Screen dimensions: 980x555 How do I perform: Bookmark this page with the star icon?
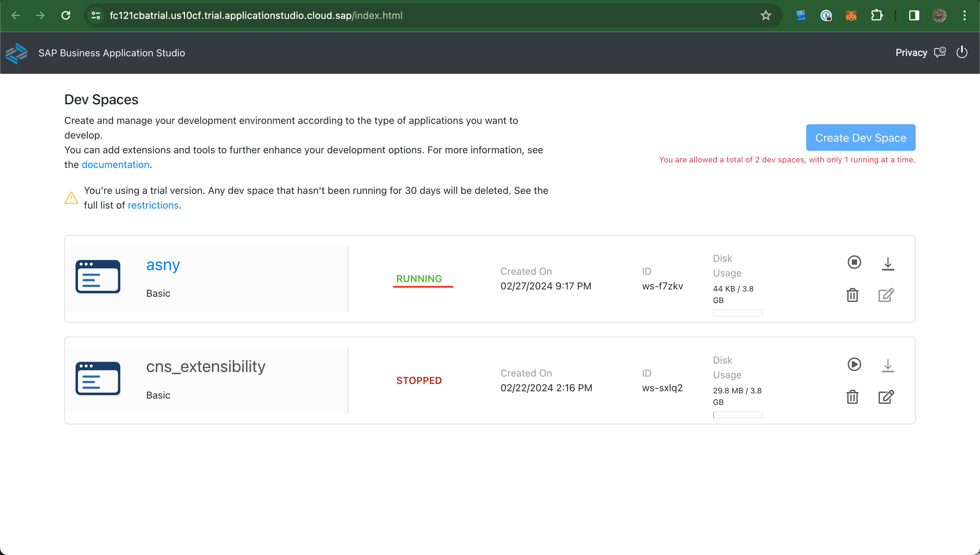(x=766, y=16)
